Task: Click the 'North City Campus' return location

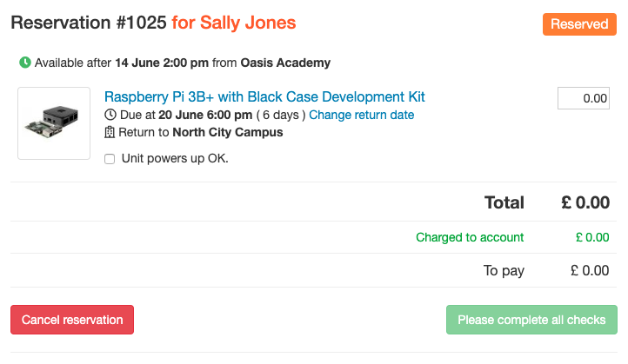Action: [228, 132]
